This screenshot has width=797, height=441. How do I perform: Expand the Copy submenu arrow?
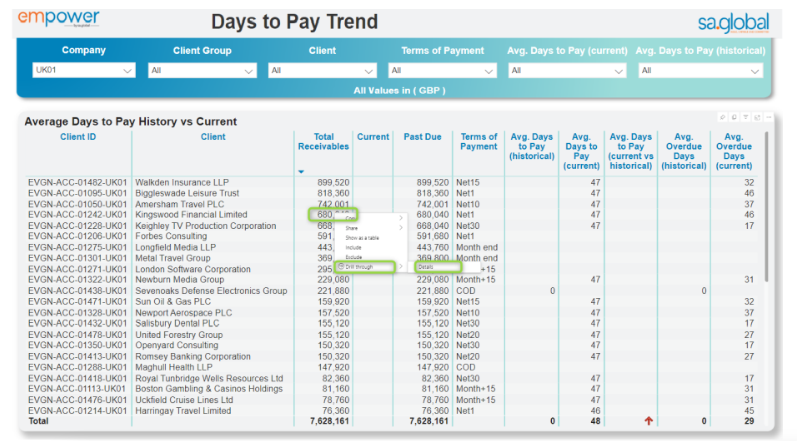[401, 218]
